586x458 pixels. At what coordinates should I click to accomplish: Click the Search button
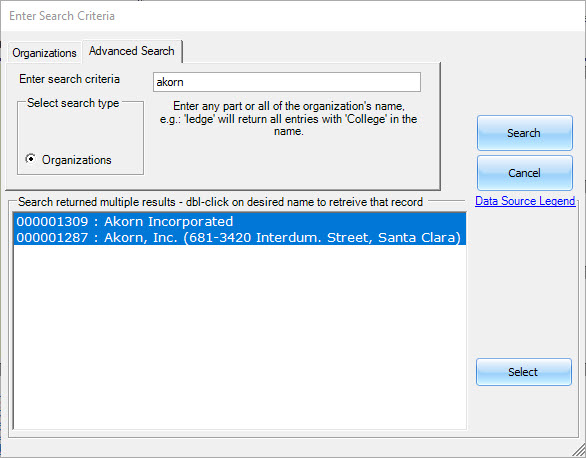(524, 133)
